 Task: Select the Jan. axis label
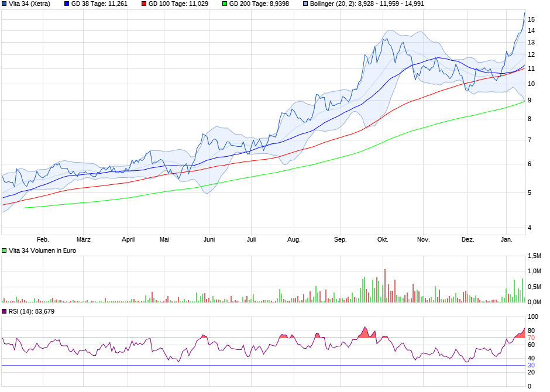pos(507,239)
